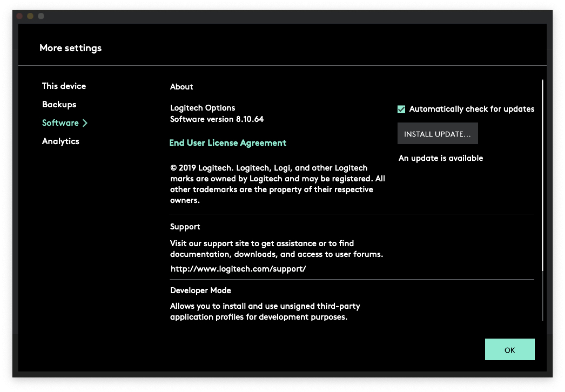Click the 'Developer Mode' heading

coord(200,290)
